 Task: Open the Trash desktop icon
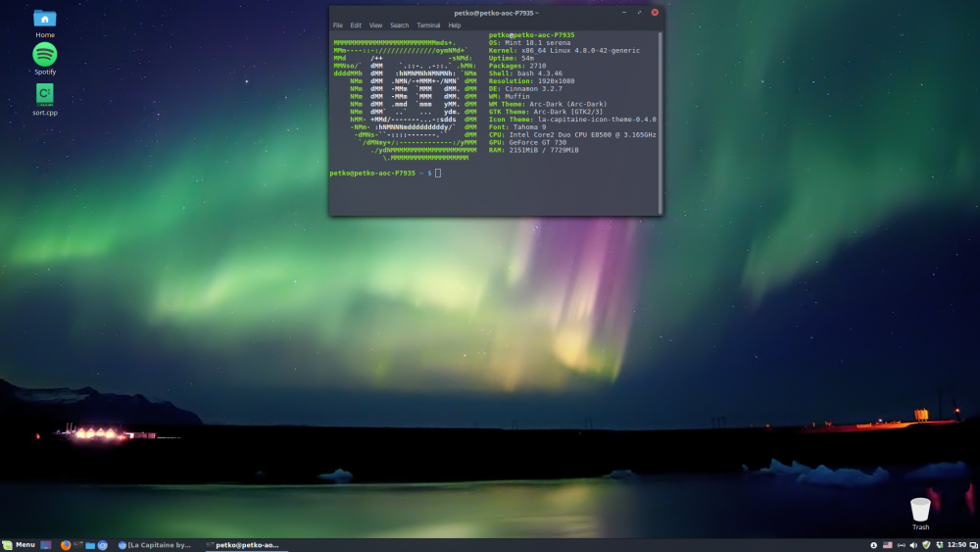tap(920, 514)
